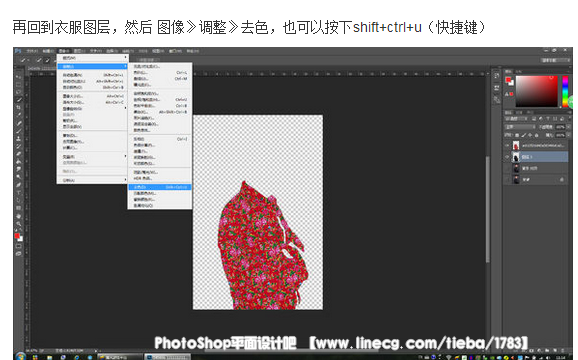The height and width of the screenshot is (360, 578).
Task: Choose Curves Ctrl+M in Adjustments submenu
Action: coord(160,78)
